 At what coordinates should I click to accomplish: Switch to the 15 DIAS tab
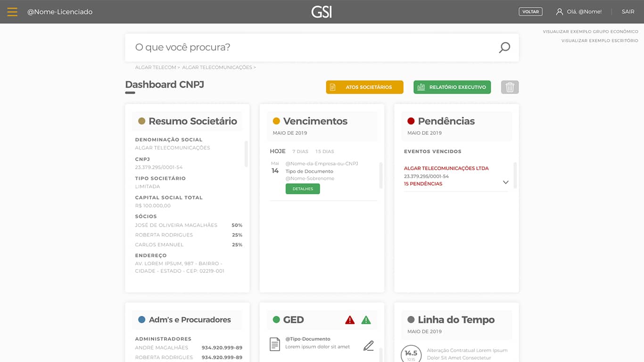pyautogui.click(x=324, y=151)
